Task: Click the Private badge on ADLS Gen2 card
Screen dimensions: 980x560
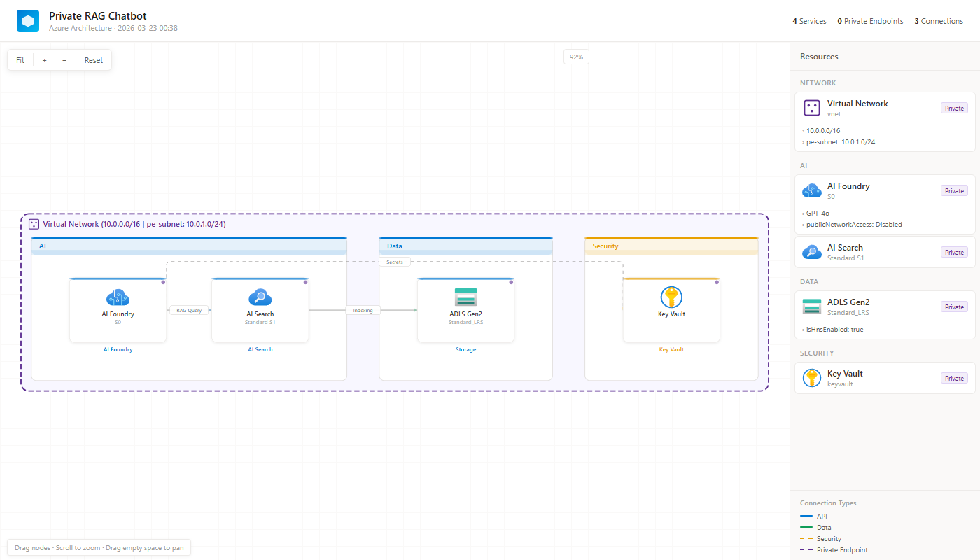Action: click(x=954, y=307)
